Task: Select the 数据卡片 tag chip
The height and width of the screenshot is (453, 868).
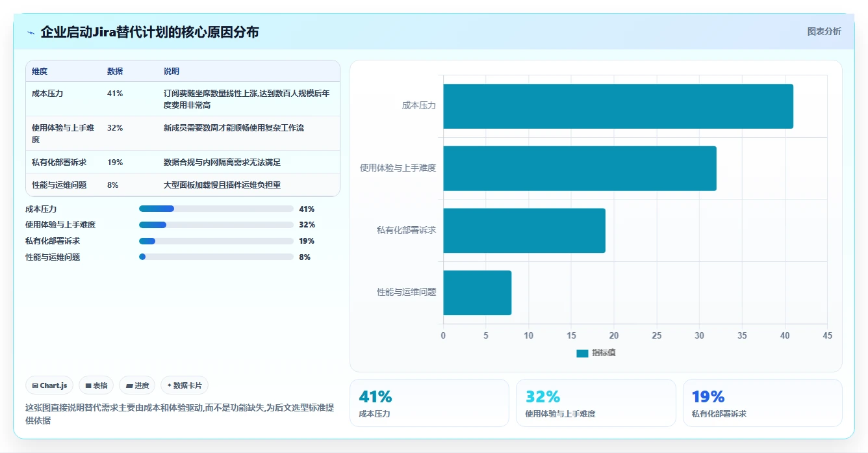Action: pyautogui.click(x=185, y=385)
